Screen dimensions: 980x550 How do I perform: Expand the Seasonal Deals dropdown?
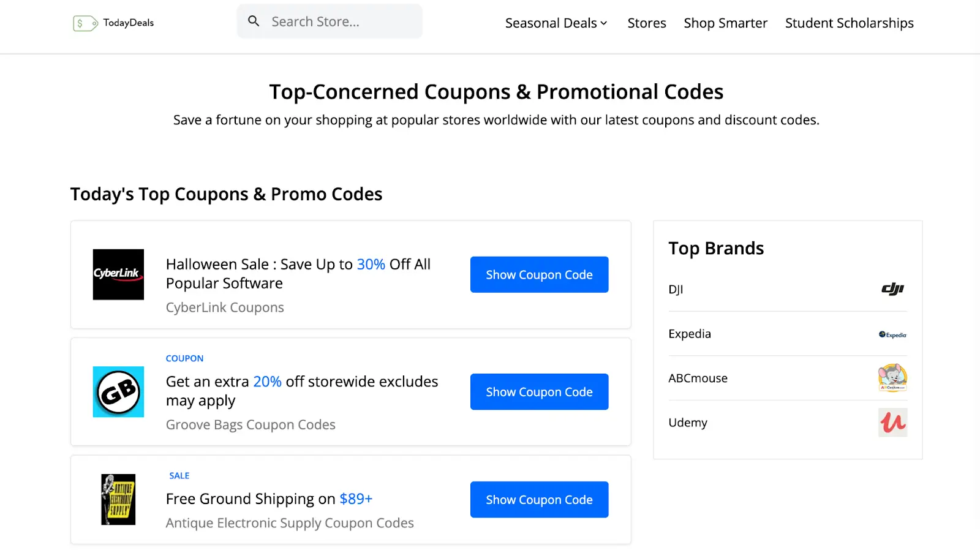[x=551, y=23]
